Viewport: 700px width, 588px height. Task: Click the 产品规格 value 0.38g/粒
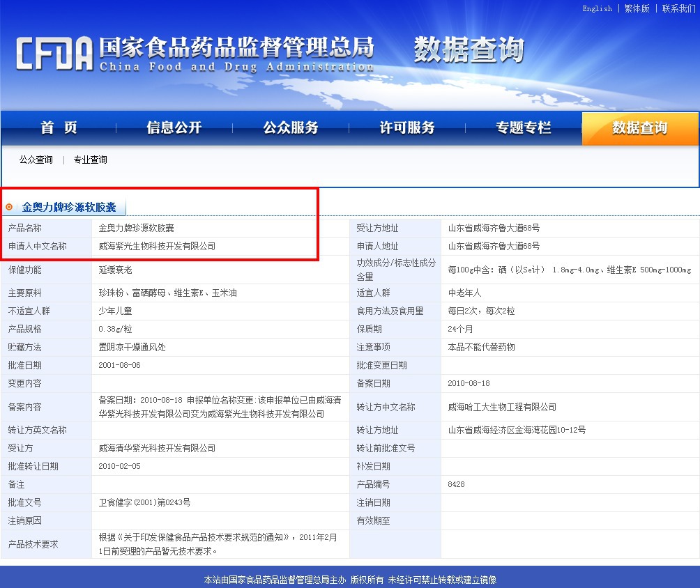point(115,330)
